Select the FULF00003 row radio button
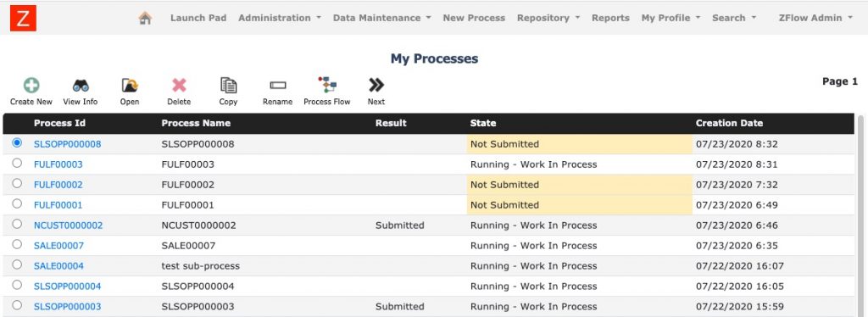The image size is (868, 317). (17, 163)
